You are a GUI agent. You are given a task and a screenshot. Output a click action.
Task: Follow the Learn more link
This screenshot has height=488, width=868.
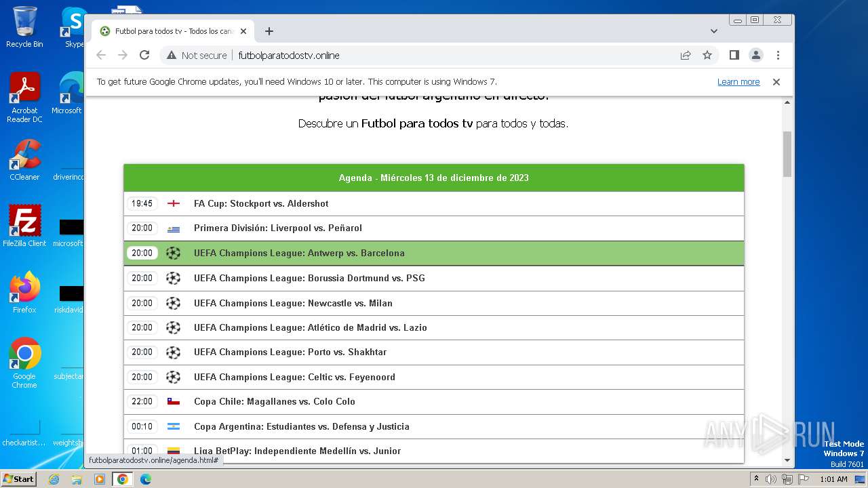[738, 82]
